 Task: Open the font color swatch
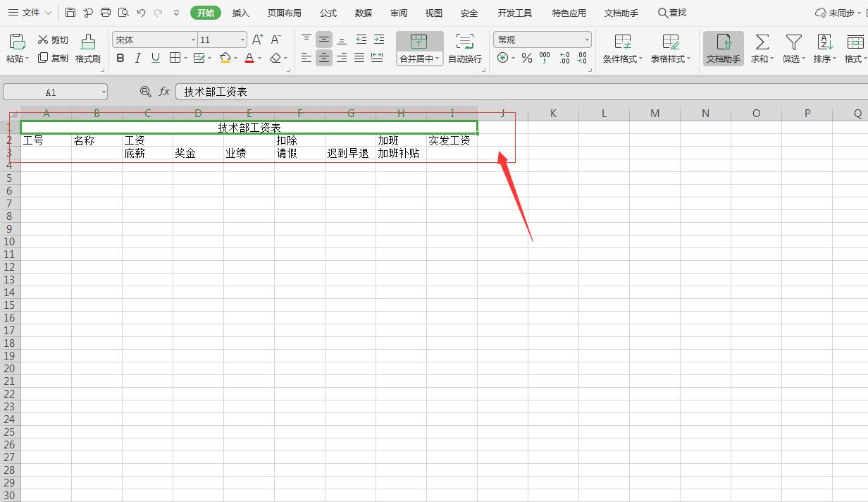pos(249,59)
